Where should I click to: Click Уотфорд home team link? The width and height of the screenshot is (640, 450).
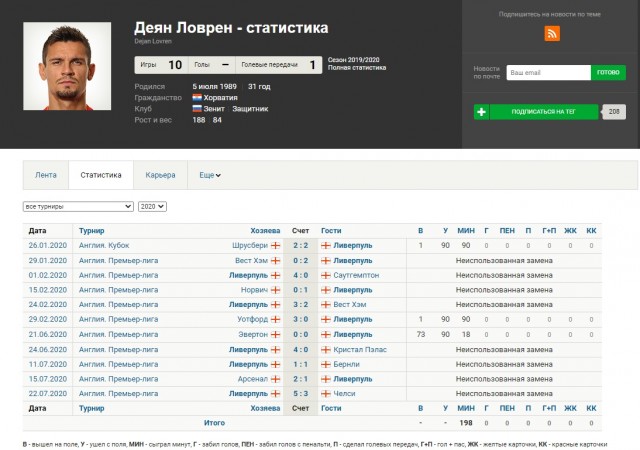253,319
